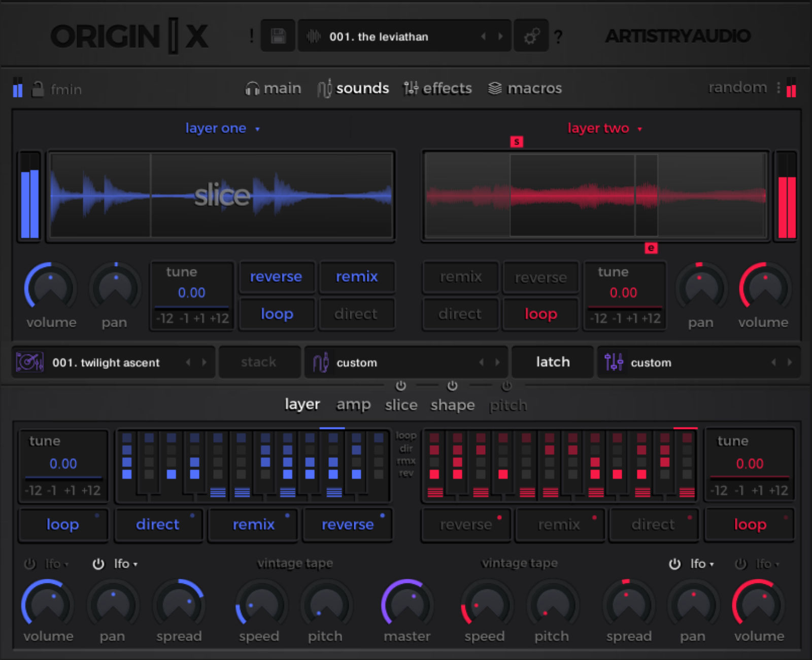Activate latch mode
Image resolution: width=812 pixels, height=660 pixels.
tap(552, 362)
